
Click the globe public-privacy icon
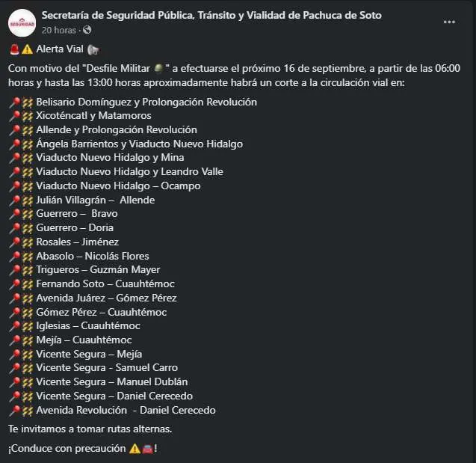coord(87,30)
